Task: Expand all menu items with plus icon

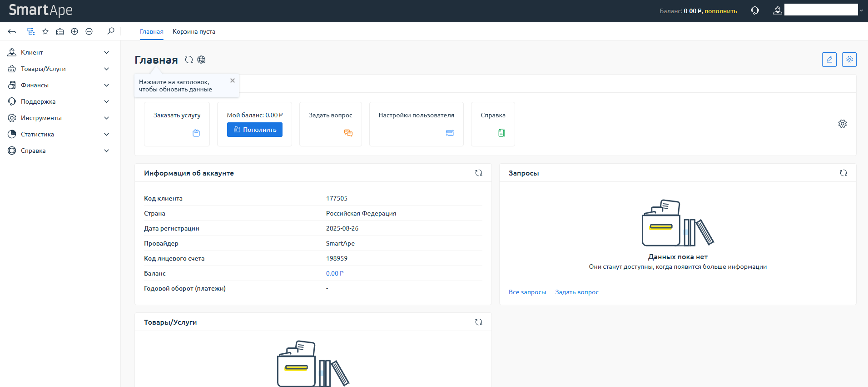Action: tap(74, 31)
